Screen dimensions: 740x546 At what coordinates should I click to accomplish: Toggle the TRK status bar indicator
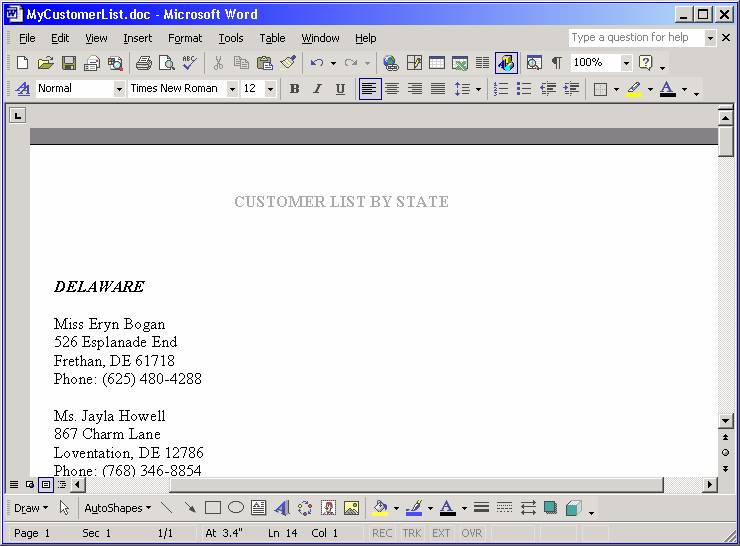pos(412,533)
